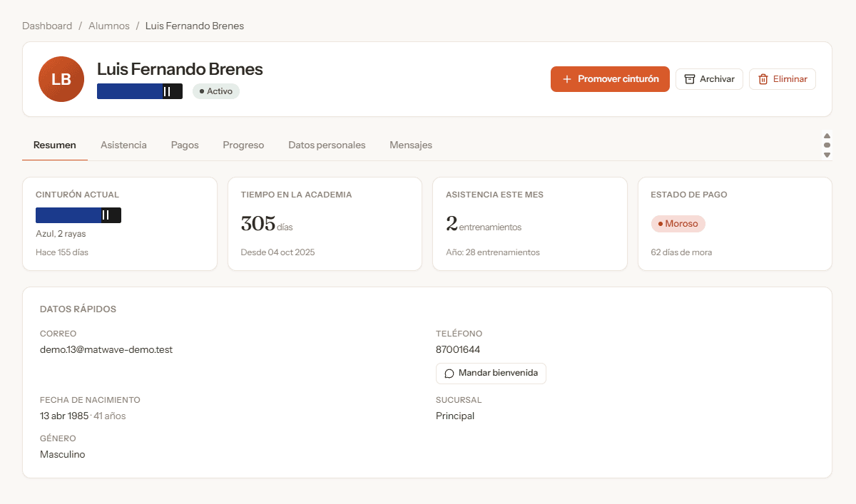Open Alumnos breadcrumb link
This screenshot has height=504, width=856.
109,26
